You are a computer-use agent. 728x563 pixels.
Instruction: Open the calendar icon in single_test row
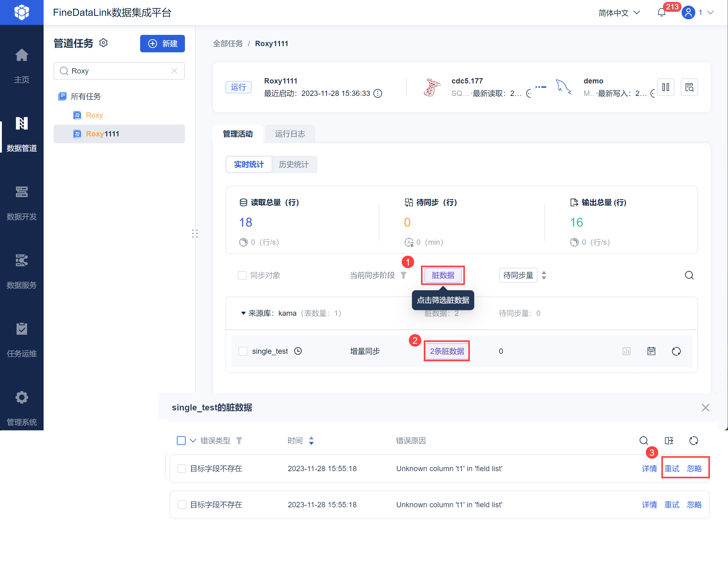tap(651, 351)
